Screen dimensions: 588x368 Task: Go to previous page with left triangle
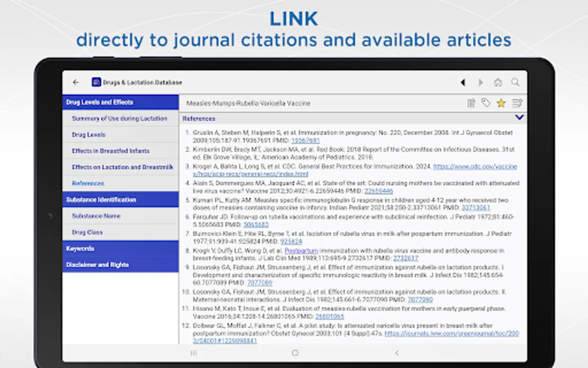463,82
